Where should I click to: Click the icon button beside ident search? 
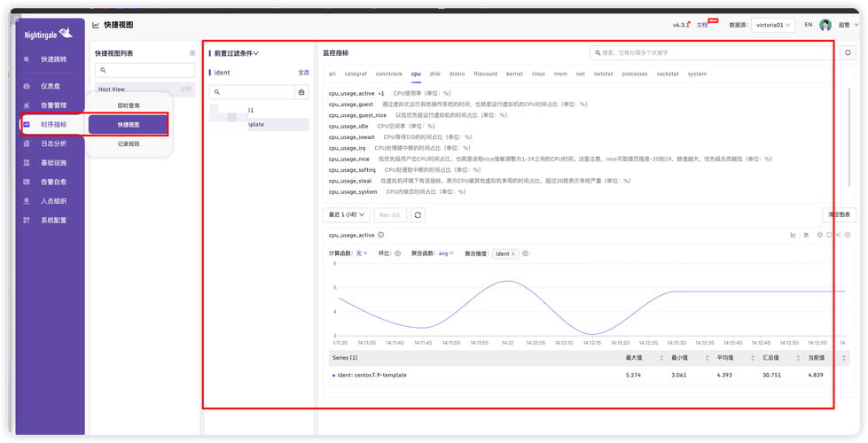[x=301, y=92]
